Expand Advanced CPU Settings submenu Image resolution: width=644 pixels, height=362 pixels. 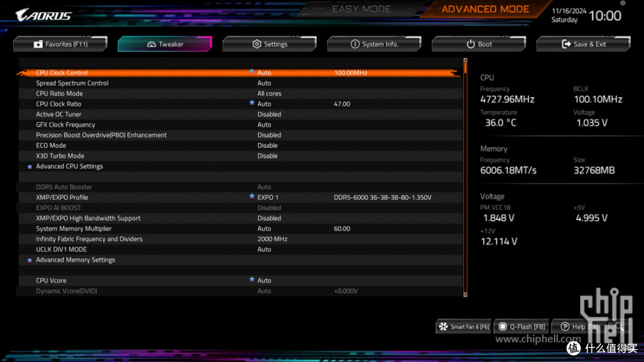69,166
